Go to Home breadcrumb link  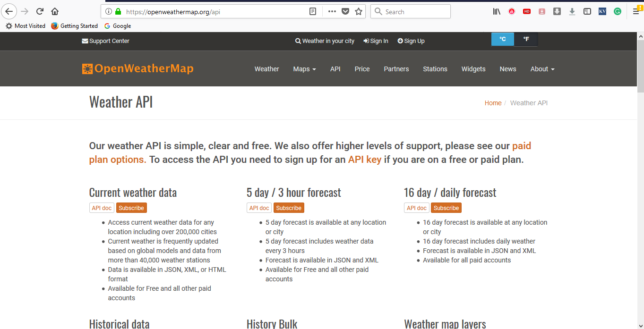tap(493, 103)
